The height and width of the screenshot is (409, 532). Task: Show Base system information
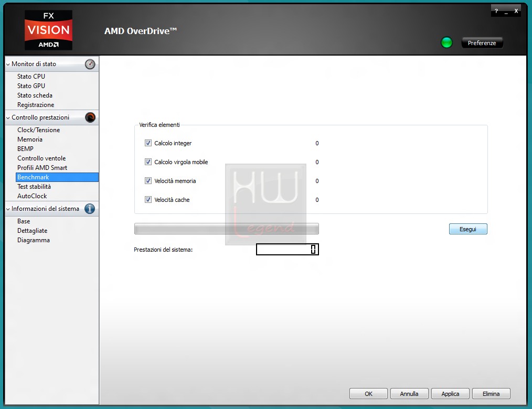click(24, 221)
